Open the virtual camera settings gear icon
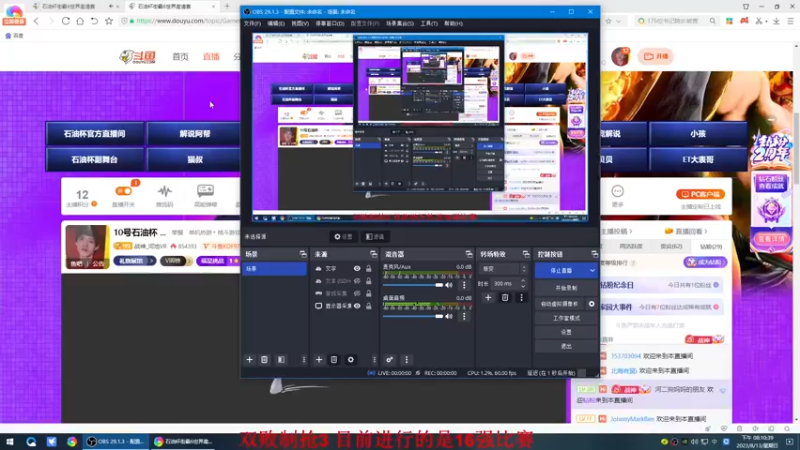800x450 pixels. 591,304
